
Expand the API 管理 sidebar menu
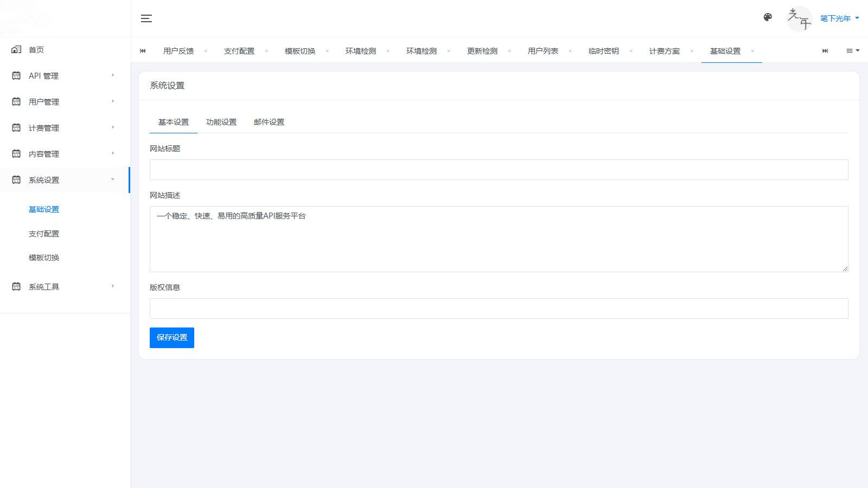pyautogui.click(x=65, y=75)
